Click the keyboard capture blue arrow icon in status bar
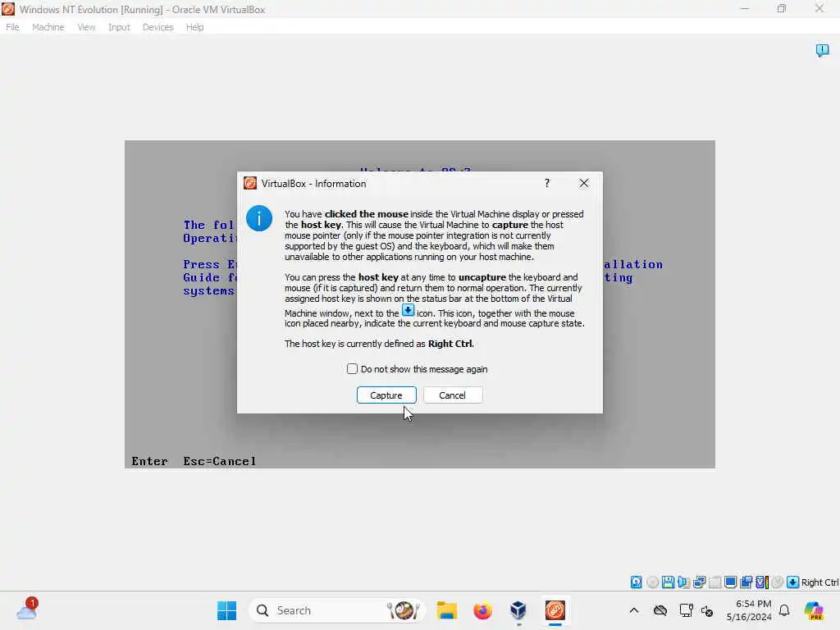The height and width of the screenshot is (630, 840). (793, 582)
